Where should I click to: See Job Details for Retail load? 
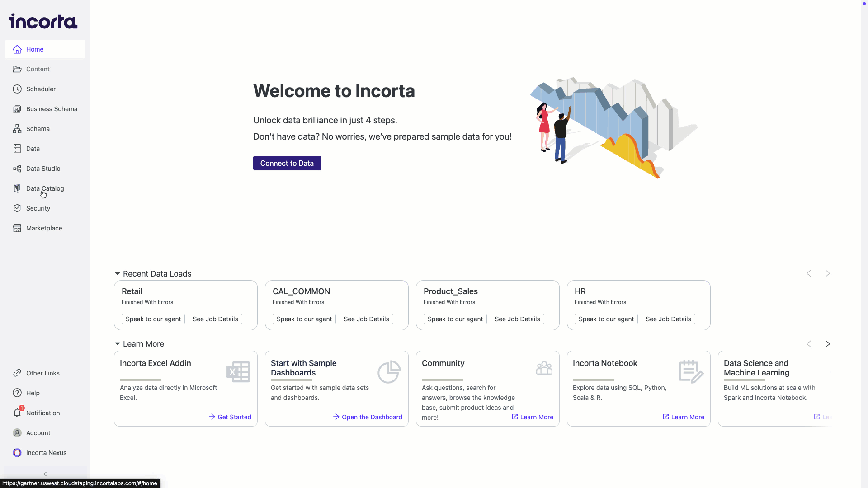(215, 319)
